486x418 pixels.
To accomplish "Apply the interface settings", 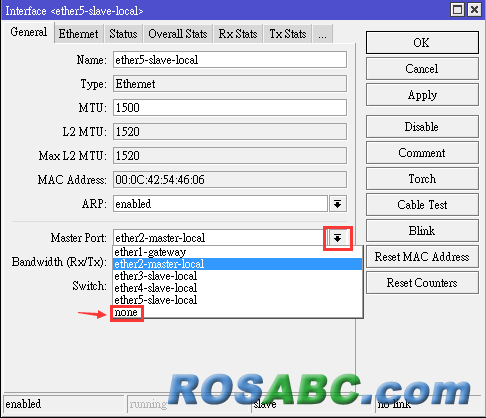I will pos(422,95).
